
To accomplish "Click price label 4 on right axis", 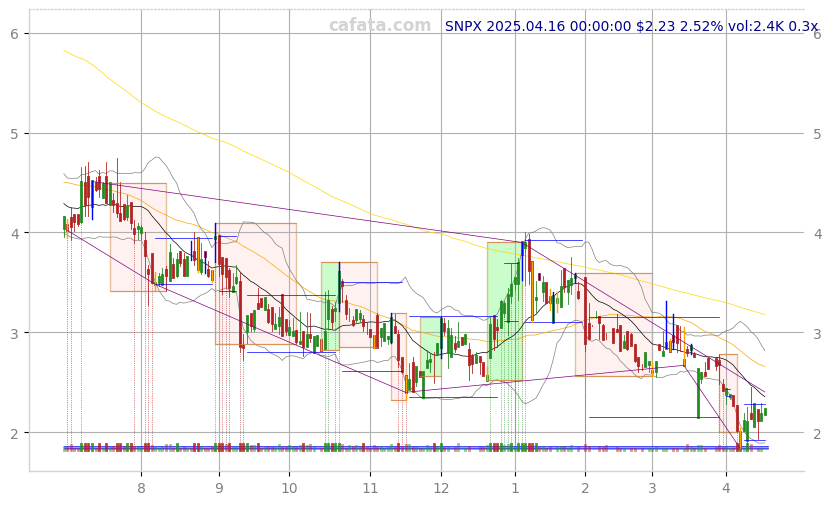I will (817, 233).
